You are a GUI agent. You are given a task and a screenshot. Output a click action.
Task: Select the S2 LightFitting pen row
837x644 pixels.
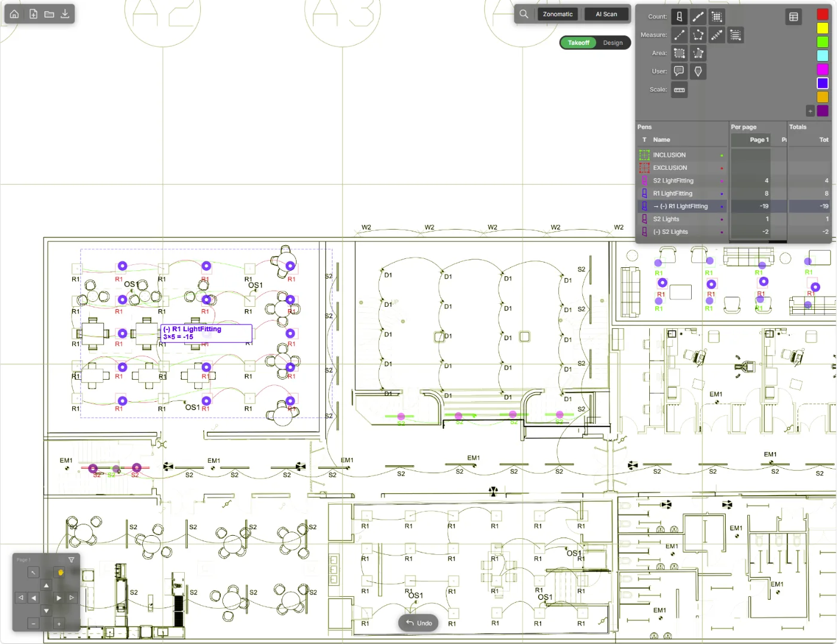click(682, 181)
